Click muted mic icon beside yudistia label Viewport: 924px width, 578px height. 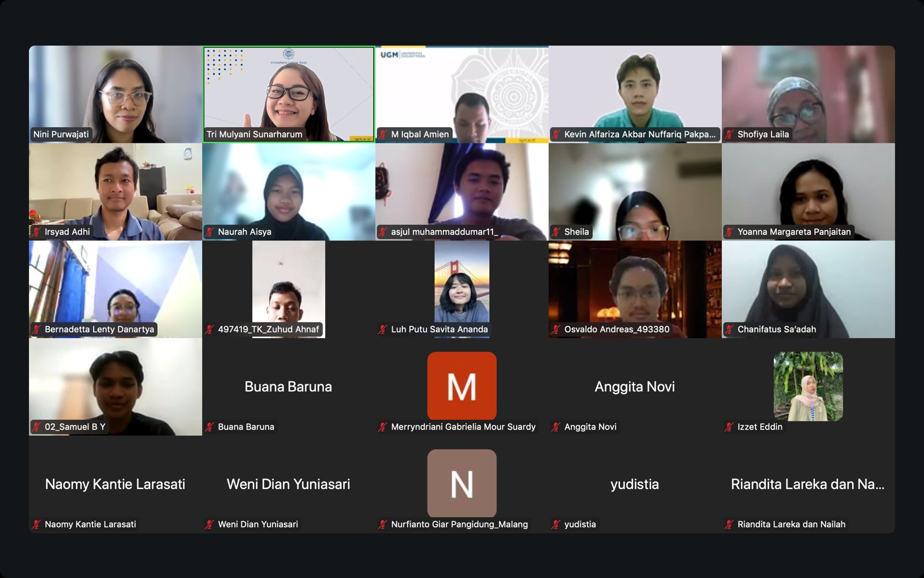tap(556, 525)
